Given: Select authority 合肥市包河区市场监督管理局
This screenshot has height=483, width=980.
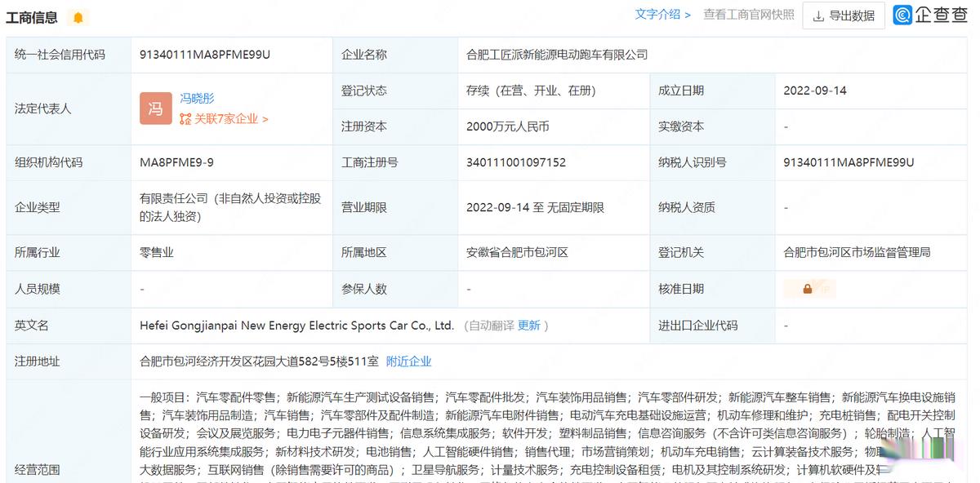Looking at the screenshot, I should [857, 253].
